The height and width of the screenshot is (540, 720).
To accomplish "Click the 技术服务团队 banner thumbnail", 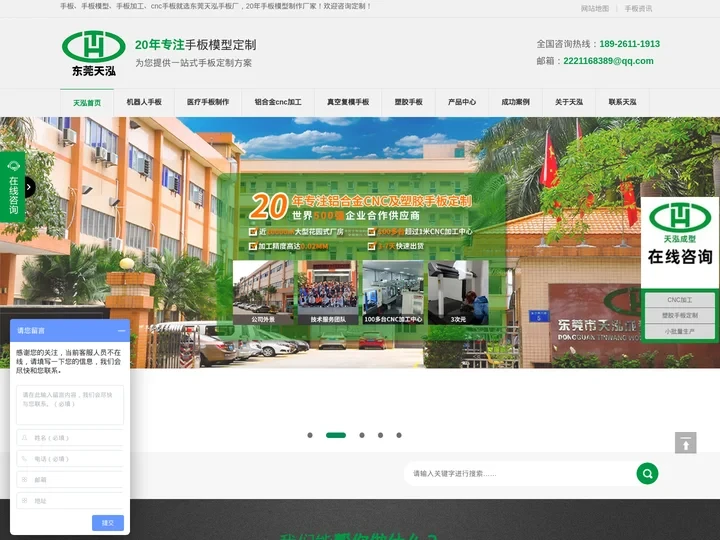I will [328, 292].
